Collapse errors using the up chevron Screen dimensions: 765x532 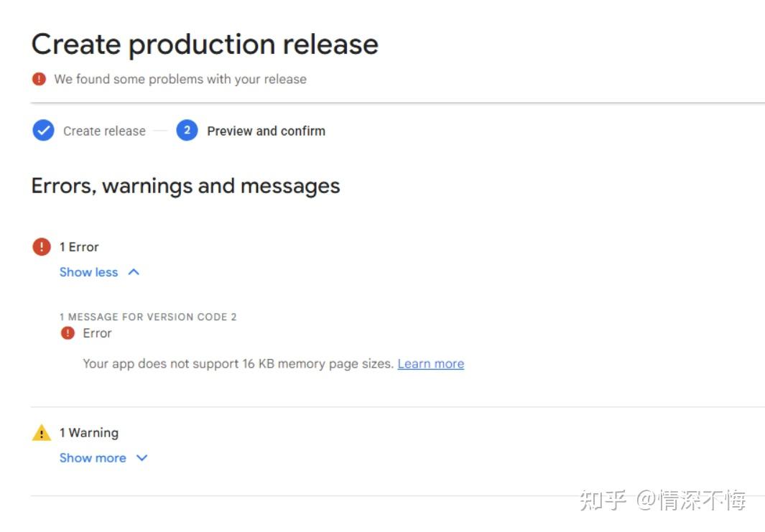point(134,272)
